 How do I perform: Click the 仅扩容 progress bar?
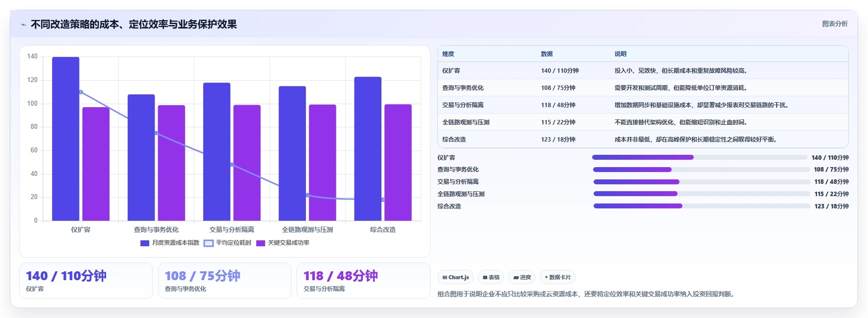coord(700,157)
